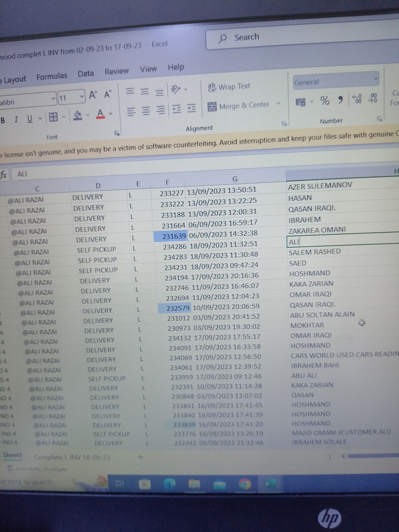Select highlighted cell 232579
The image size is (399, 532).
[x=175, y=308]
